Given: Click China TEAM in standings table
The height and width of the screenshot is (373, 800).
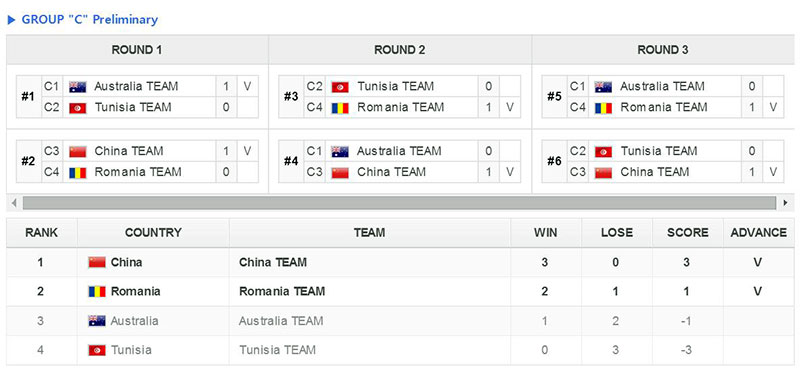Looking at the screenshot, I should pos(273,262).
